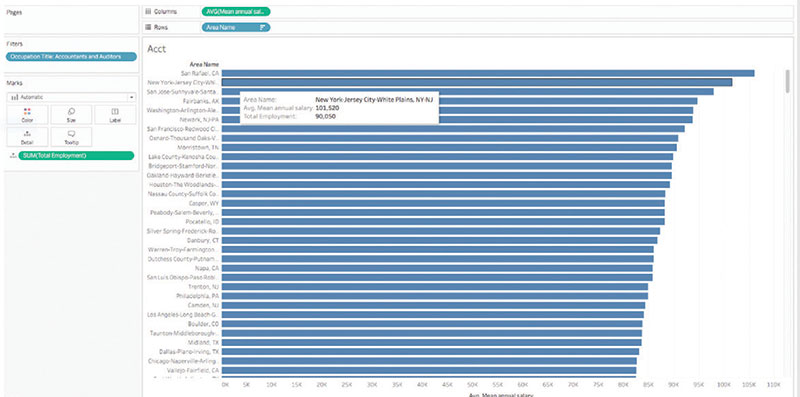Click the Pocatello, ID row label
The width and height of the screenshot is (800, 397).
pyautogui.click(x=203, y=221)
